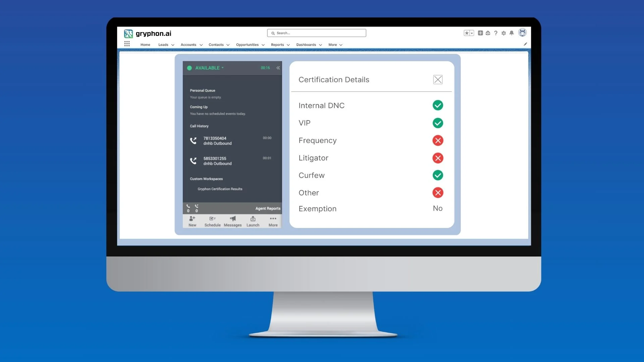Open the Messages megaphone button
The height and width of the screenshot is (362, 644).
click(x=232, y=221)
